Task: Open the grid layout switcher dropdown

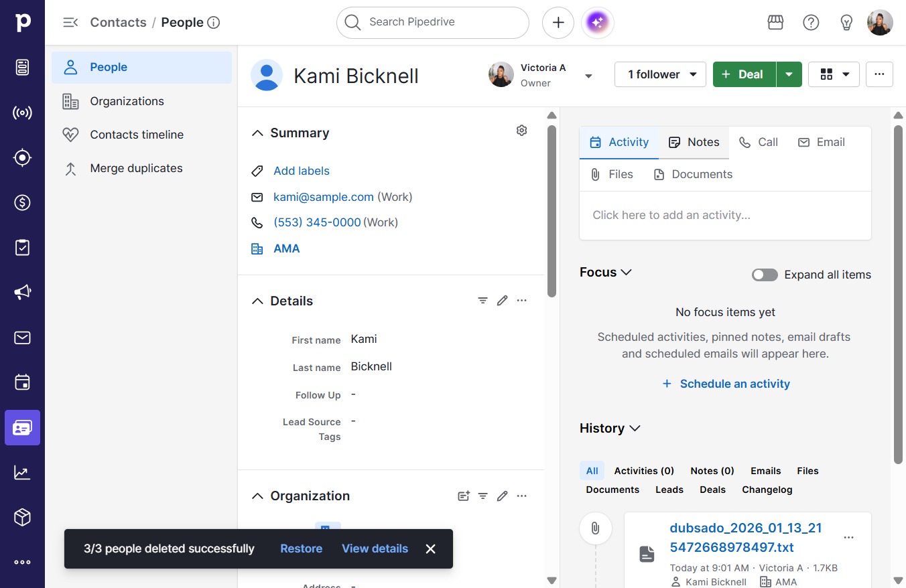Action: pyautogui.click(x=834, y=74)
